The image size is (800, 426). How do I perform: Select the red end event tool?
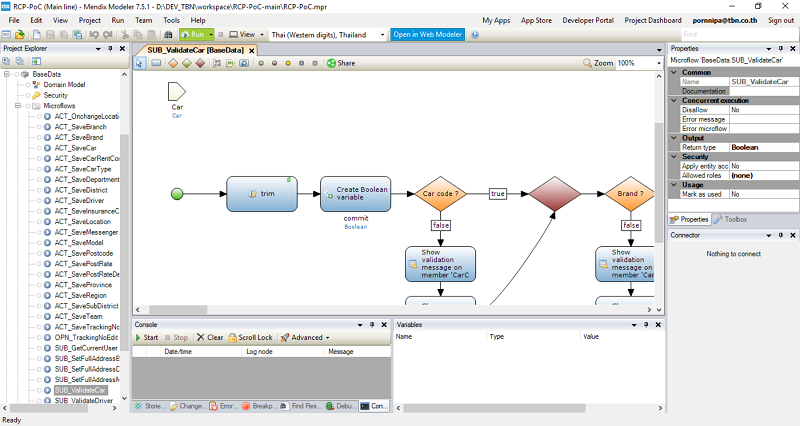tap(274, 63)
